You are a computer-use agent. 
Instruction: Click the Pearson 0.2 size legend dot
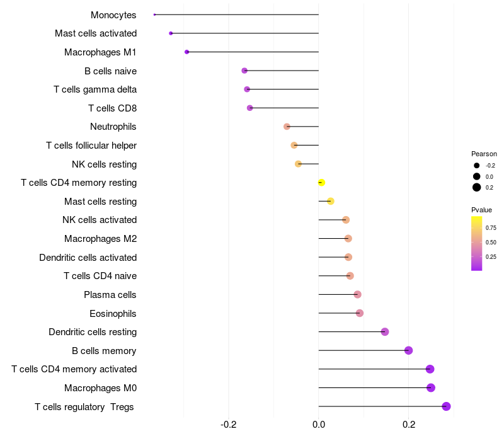tap(477, 187)
